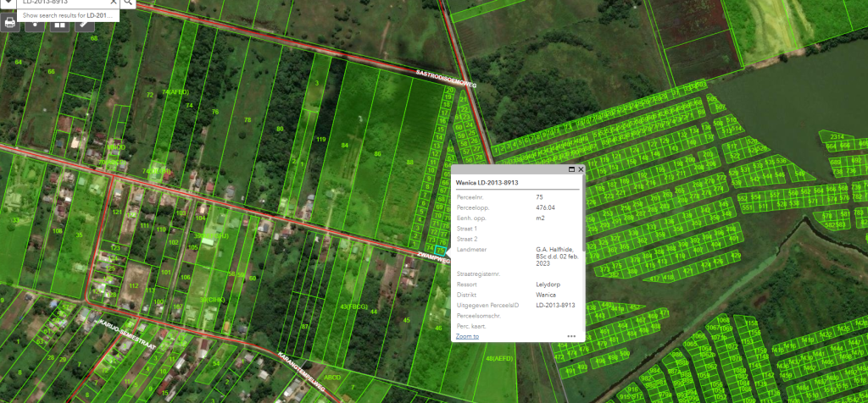
Task: Close the Wanica LD-2013-8913 popup
Action: coord(581,169)
